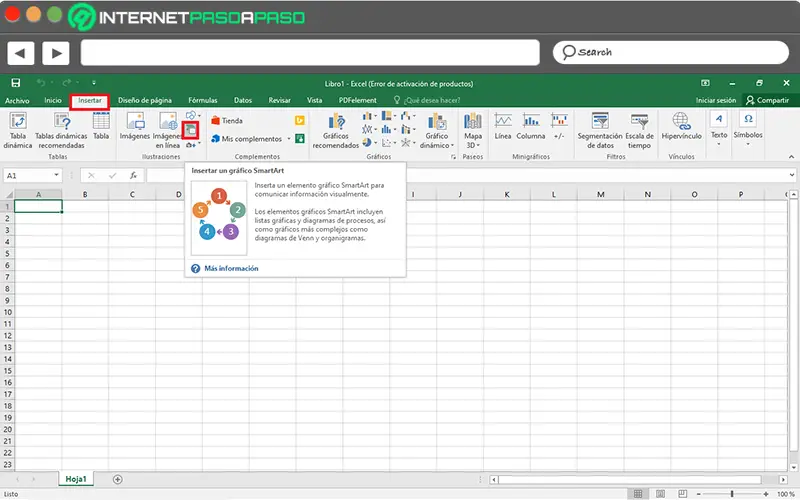Open the Name Box dropdown arrow

56,175
